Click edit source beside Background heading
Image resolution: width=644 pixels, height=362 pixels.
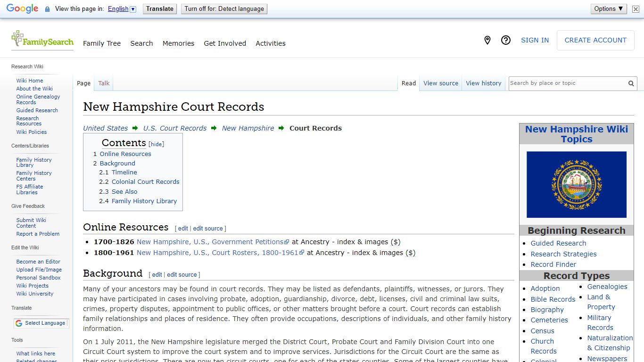(182, 275)
